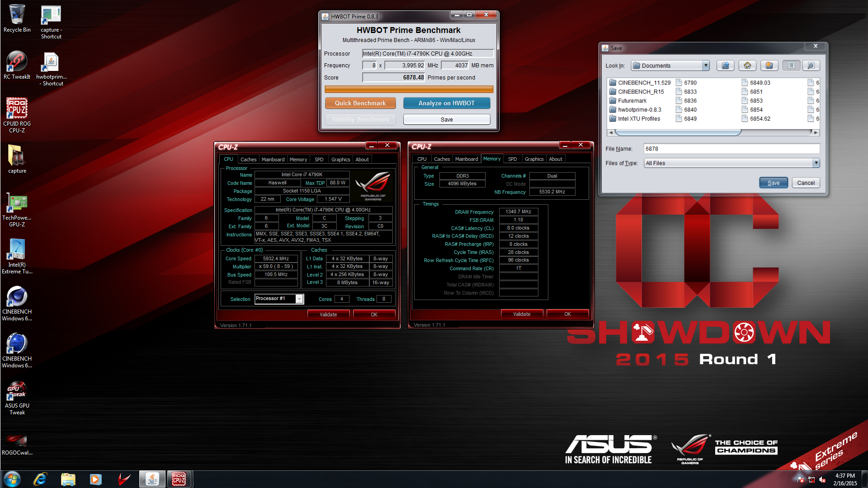
Task: Launch CPUID ROG CPU-Z desktop icon
Action: [x=17, y=115]
